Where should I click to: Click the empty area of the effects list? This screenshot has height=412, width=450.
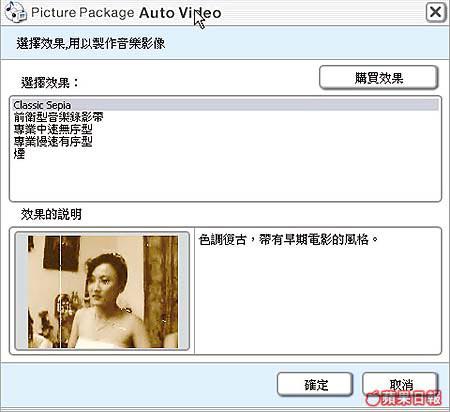pos(226,180)
